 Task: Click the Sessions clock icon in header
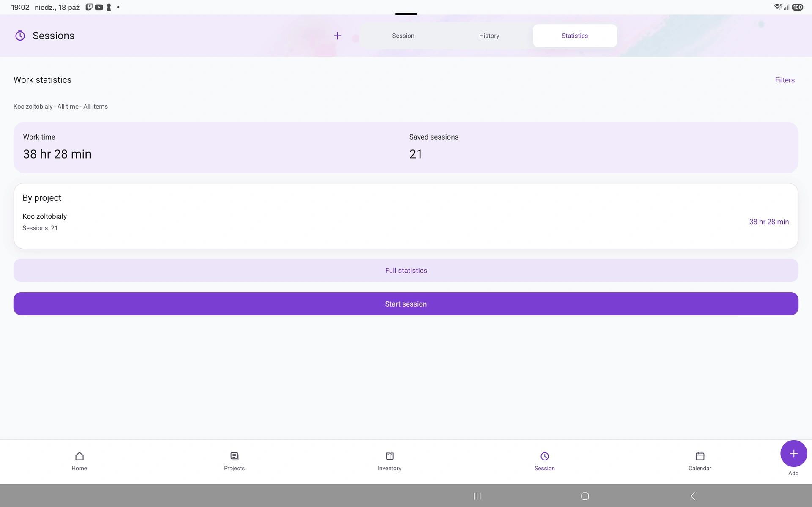tap(20, 36)
